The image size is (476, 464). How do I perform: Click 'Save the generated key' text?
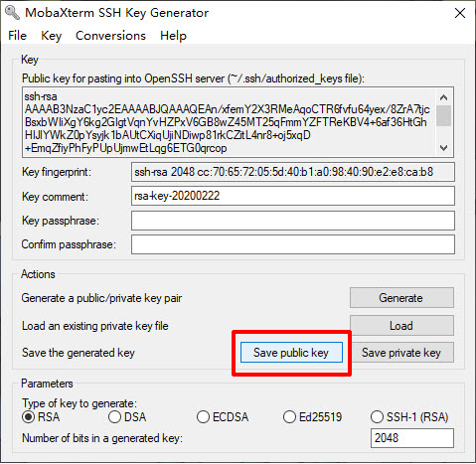(x=79, y=353)
